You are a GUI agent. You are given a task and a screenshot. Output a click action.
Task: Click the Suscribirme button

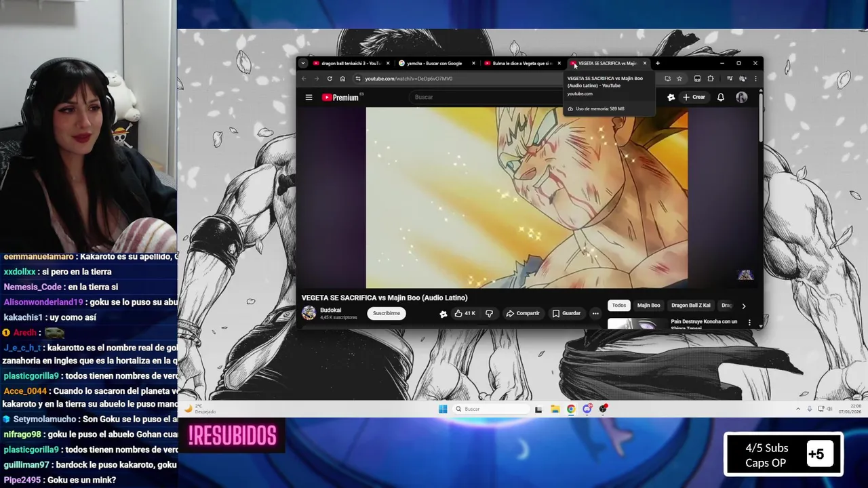(387, 313)
